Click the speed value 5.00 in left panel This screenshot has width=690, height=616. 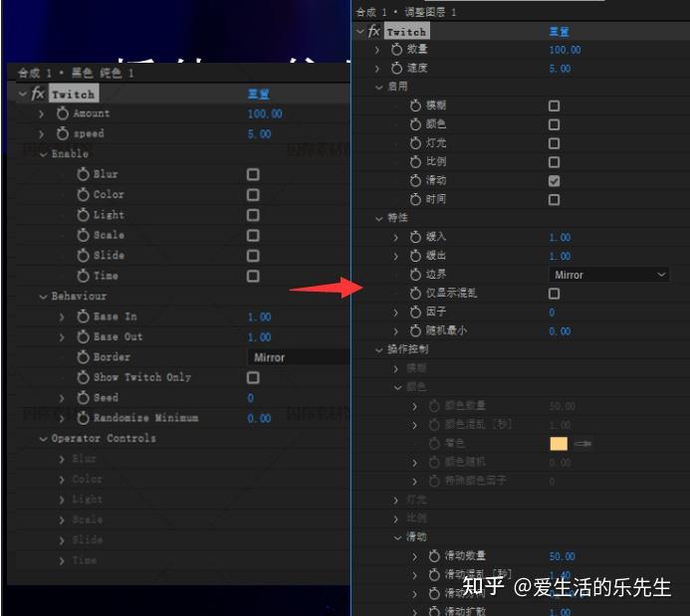(x=259, y=134)
